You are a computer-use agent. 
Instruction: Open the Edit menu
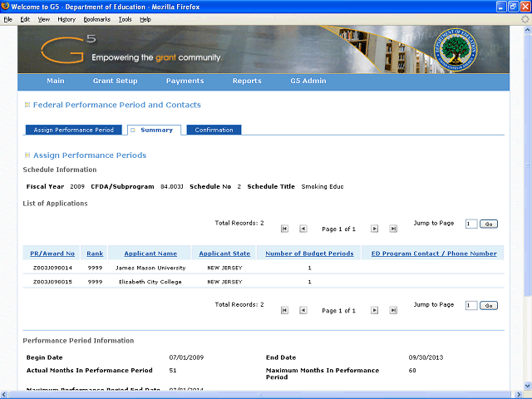pyautogui.click(x=25, y=19)
